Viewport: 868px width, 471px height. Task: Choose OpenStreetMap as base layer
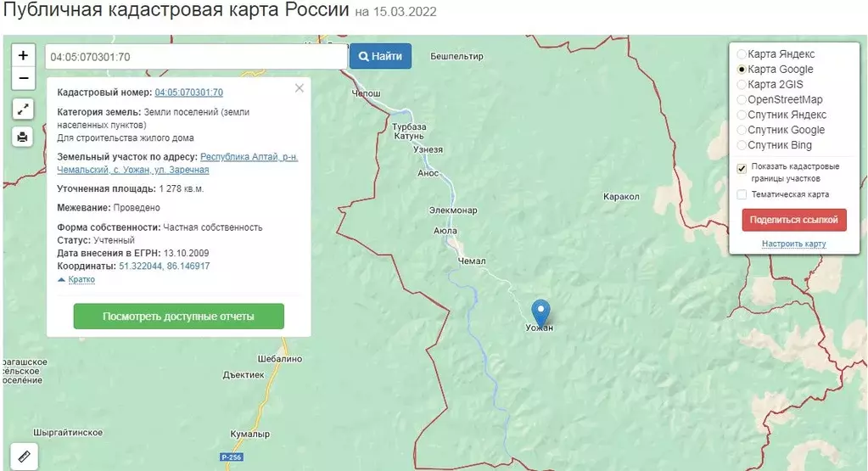click(x=742, y=99)
